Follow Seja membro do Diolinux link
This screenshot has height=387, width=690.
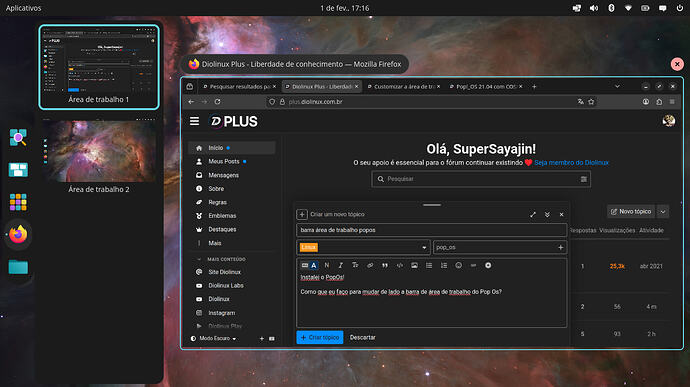point(571,163)
